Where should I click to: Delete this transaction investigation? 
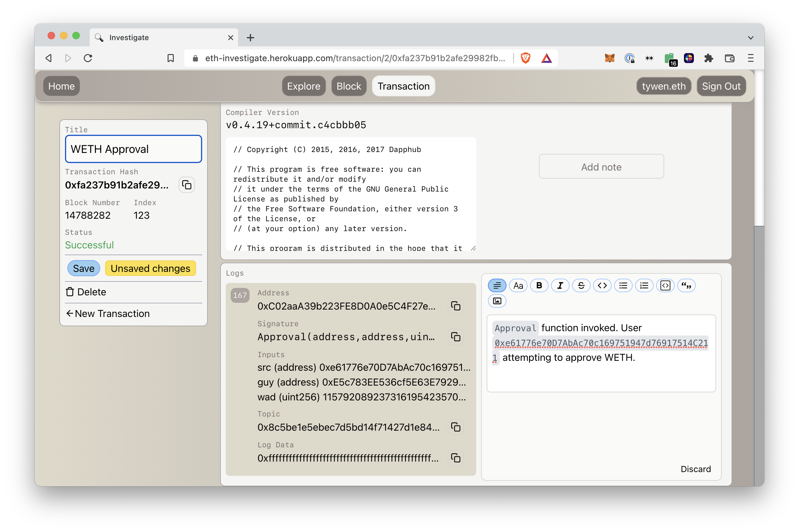86,292
